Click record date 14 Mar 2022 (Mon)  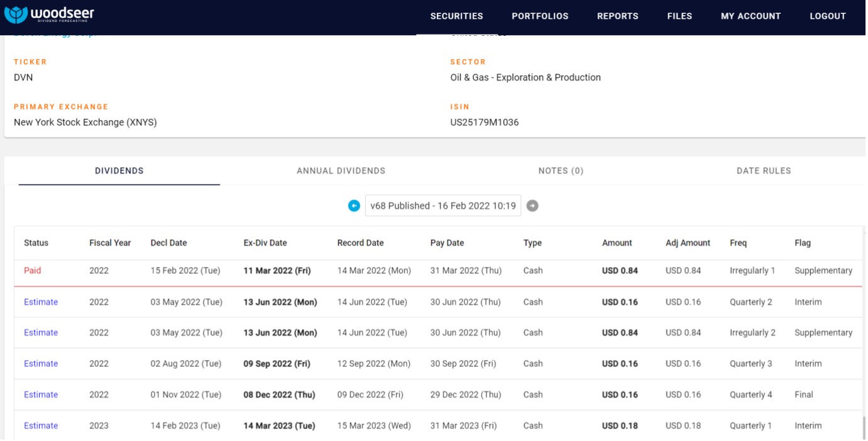374,271
